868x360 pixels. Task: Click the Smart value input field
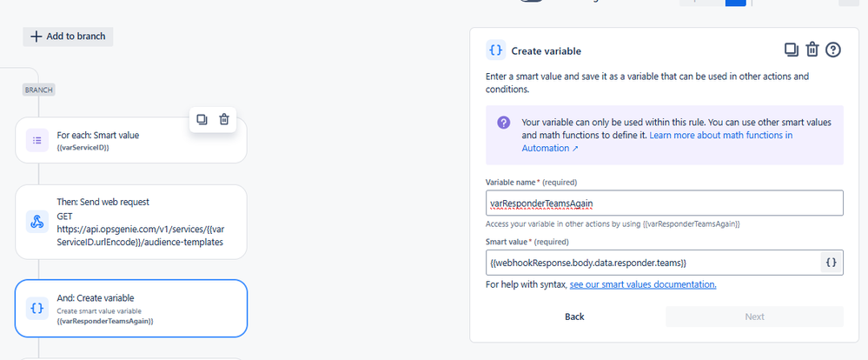(x=653, y=263)
